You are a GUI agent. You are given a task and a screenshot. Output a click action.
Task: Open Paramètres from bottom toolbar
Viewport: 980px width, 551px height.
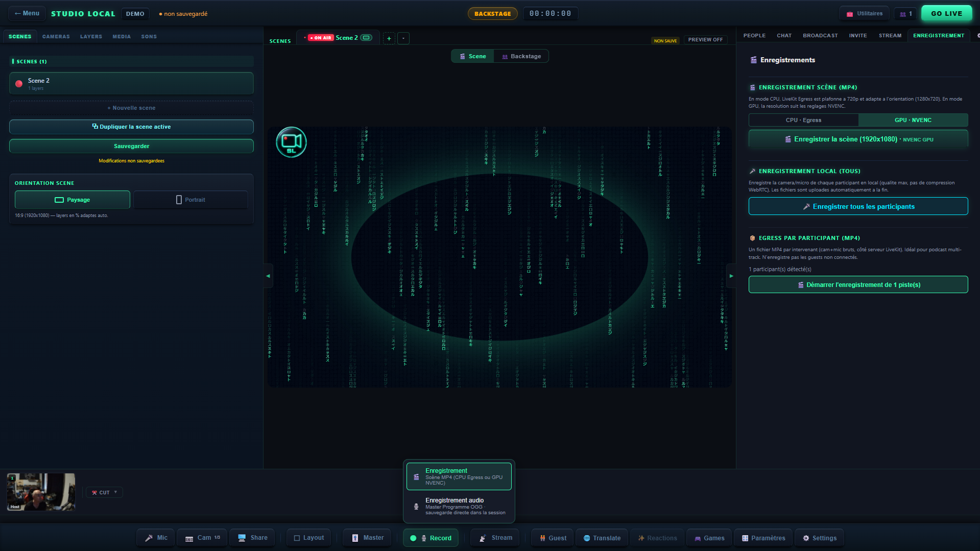(763, 538)
